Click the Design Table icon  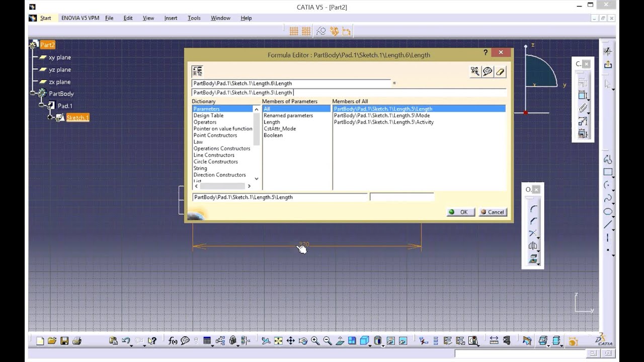pos(207,341)
